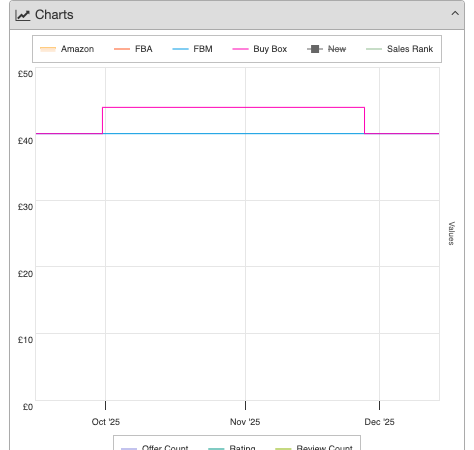Toggle the Amazon series in legend
Viewport: 474px width, 450px height.
67,49
